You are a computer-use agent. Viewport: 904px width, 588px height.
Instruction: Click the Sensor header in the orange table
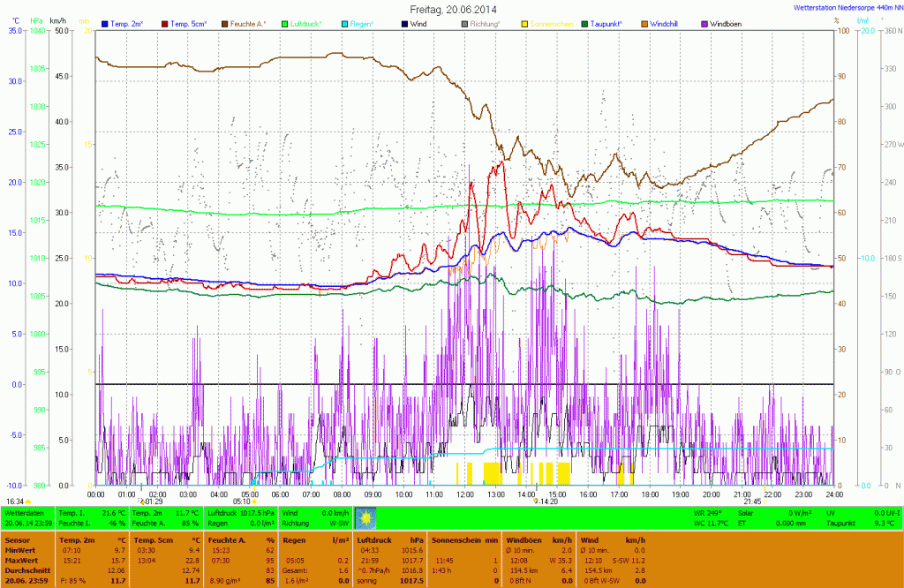(18, 539)
